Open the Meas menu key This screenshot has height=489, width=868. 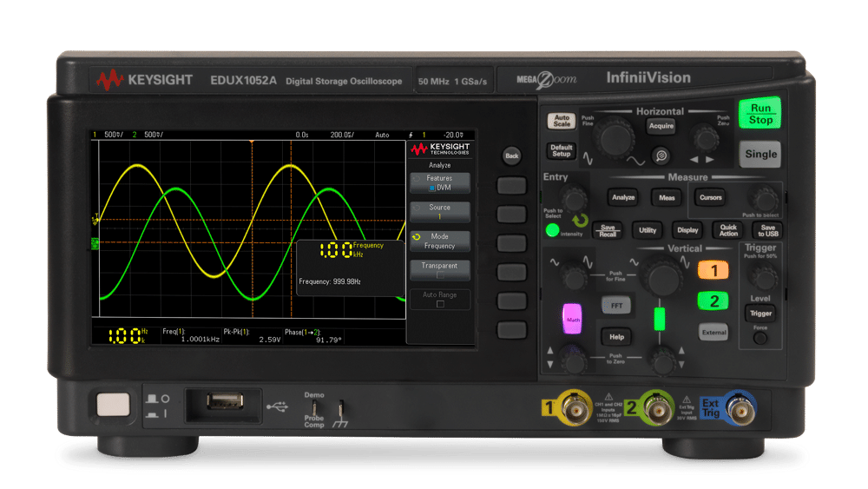click(x=667, y=198)
